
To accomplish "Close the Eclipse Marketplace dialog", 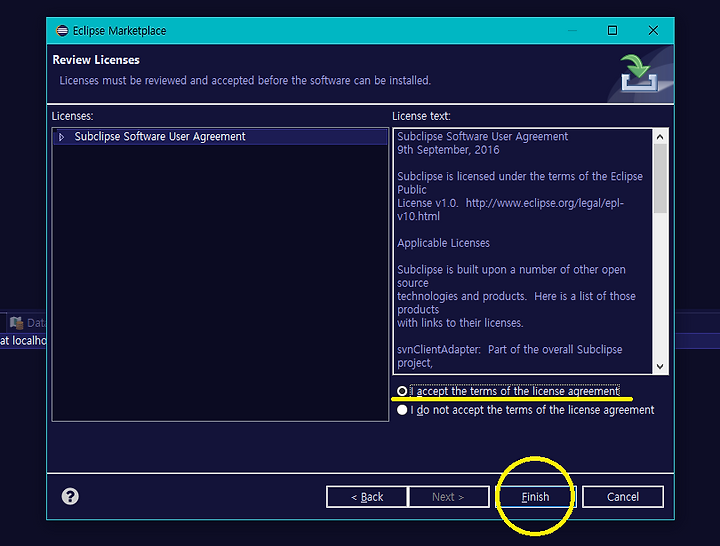I will [x=653, y=31].
